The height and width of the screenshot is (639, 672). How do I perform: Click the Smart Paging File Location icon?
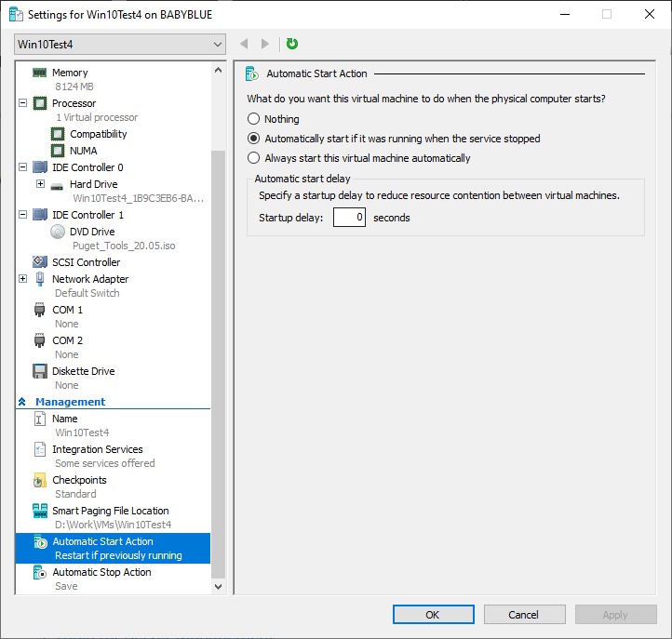pos(40,511)
